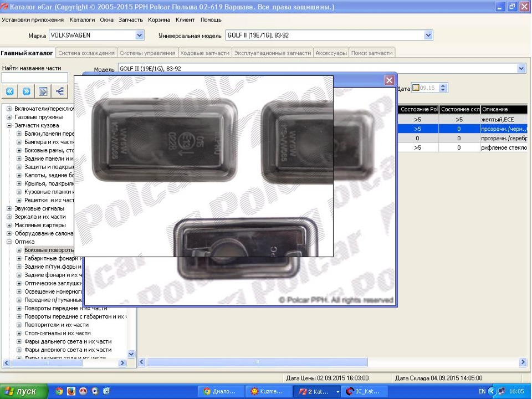The image size is (532, 399).
Task: Switch to Главный каталог tab
Action: coord(27,53)
